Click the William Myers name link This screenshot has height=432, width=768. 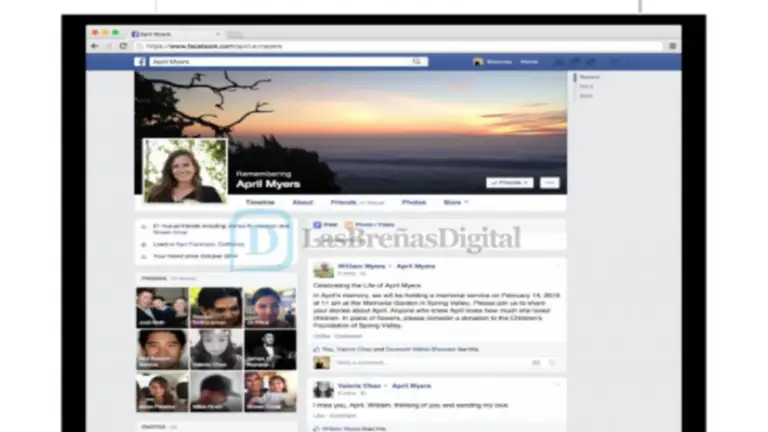tap(361, 266)
